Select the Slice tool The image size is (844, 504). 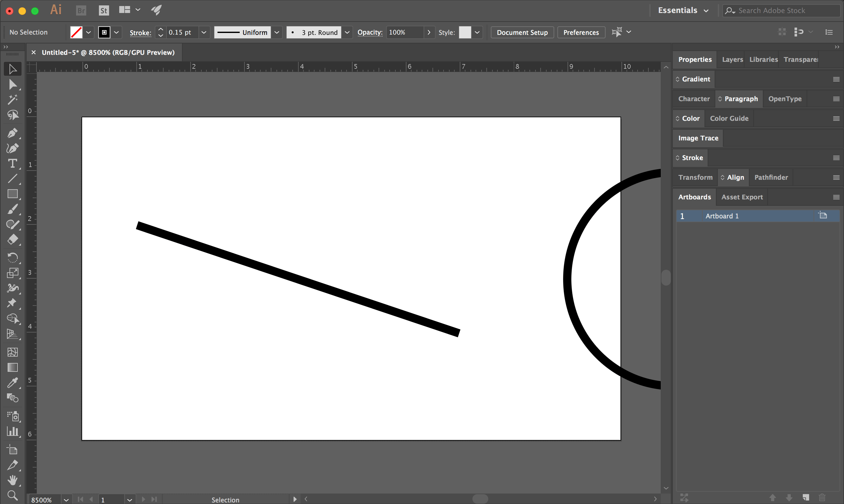click(x=13, y=465)
